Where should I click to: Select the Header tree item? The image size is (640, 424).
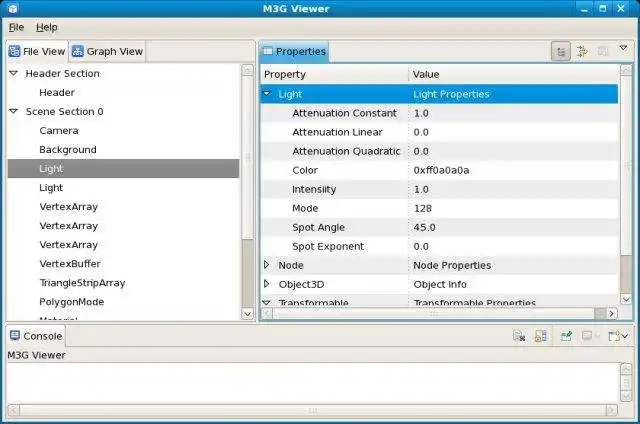click(57, 93)
